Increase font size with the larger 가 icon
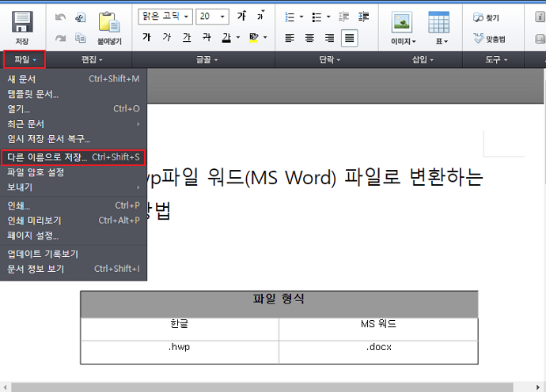 coord(241,16)
